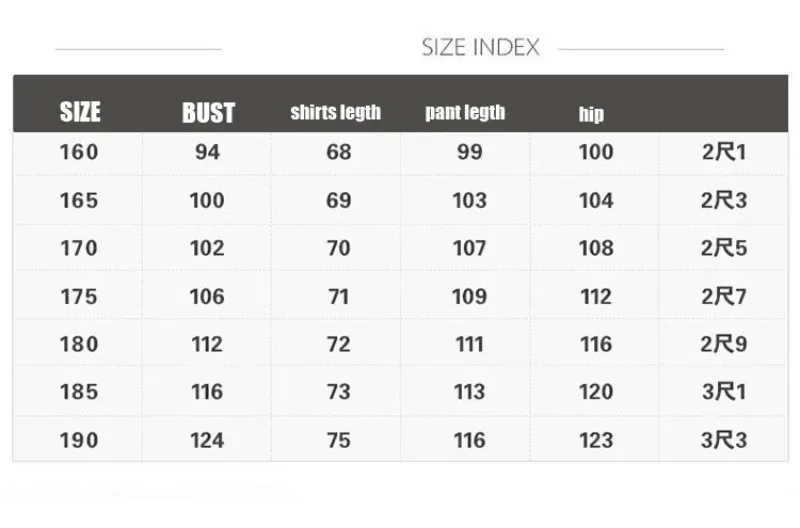Screen dimensions: 800x528
Task: Click size 190 in the SIZE column
Action: [79, 440]
